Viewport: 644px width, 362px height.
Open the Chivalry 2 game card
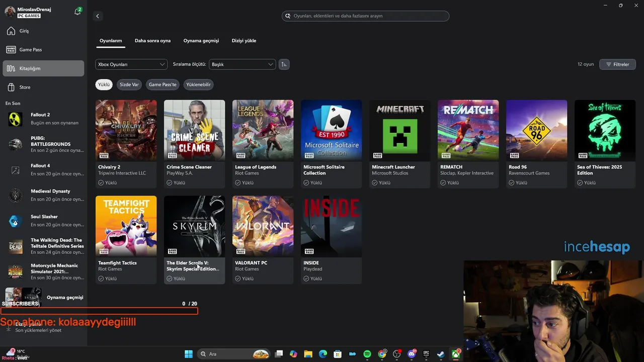point(126,144)
